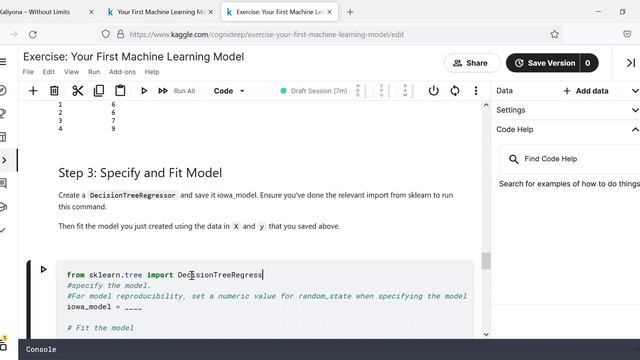Click Add data button
This screenshot has height=360, width=640.
pyautogui.click(x=586, y=91)
